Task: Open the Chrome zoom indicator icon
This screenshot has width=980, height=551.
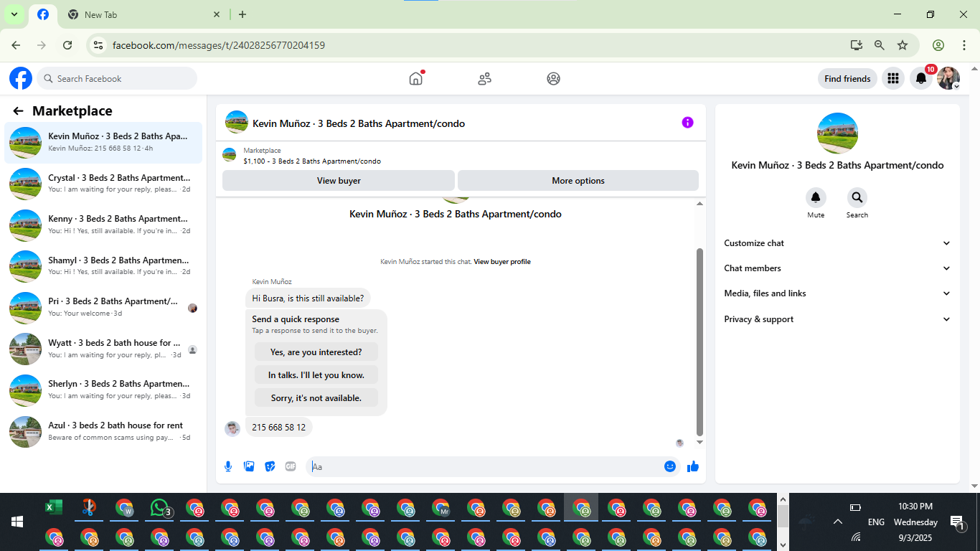Action: coord(880,45)
